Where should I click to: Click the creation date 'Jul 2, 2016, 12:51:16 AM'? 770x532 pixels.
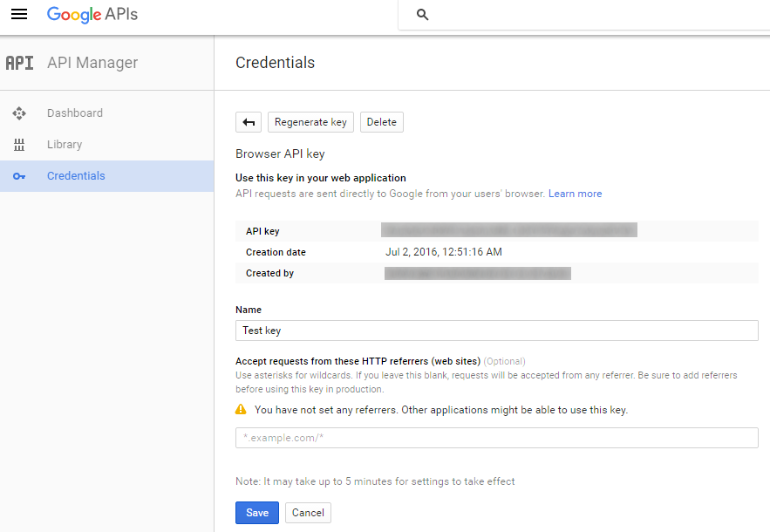[x=444, y=252]
